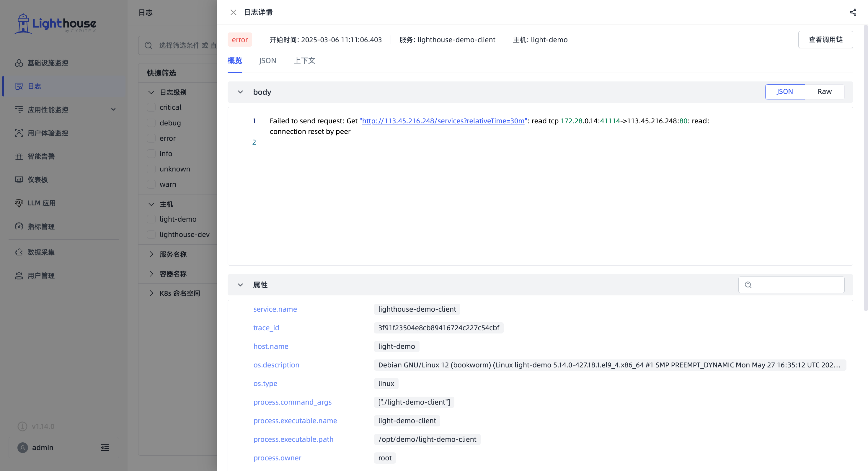Screen dimensions: 868x471
Task: Click the search icon in filter bar
Action: [x=149, y=45]
